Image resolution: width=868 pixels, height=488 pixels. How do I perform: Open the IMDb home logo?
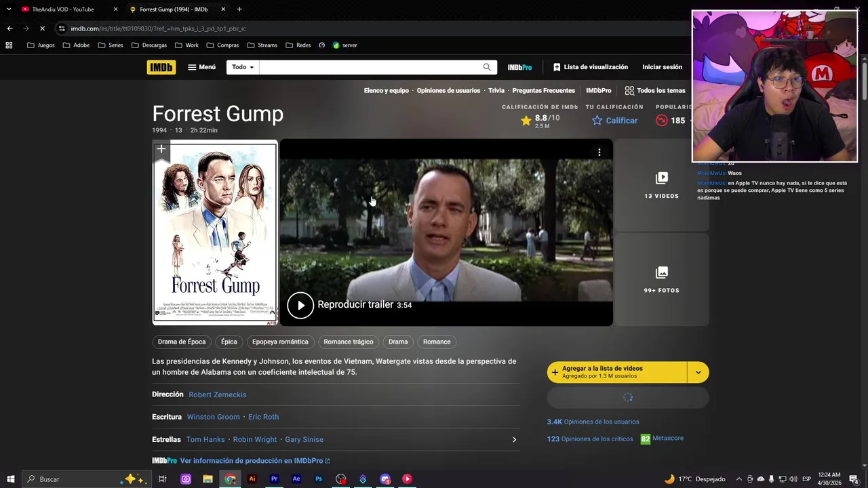point(161,67)
